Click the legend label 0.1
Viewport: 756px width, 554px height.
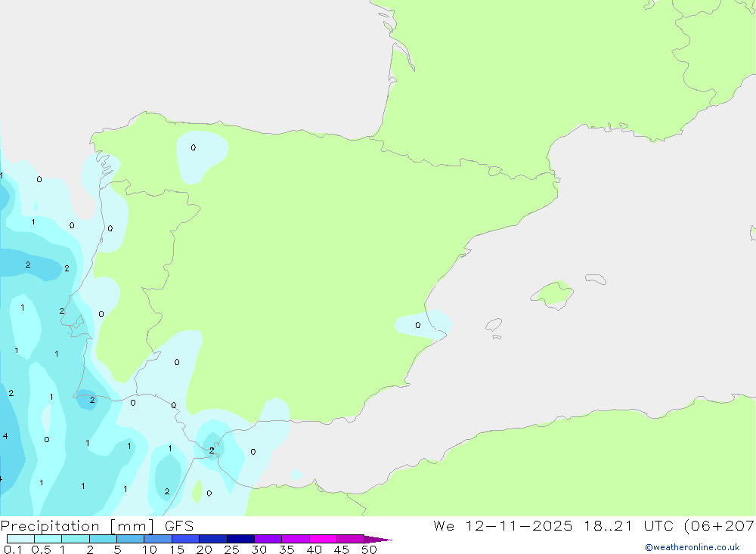[13, 549]
